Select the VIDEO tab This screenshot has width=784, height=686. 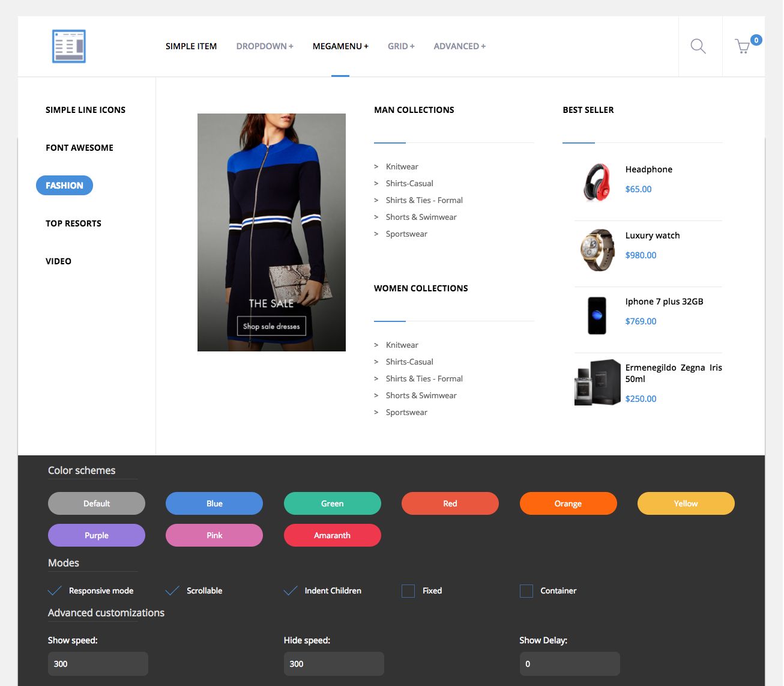58,261
